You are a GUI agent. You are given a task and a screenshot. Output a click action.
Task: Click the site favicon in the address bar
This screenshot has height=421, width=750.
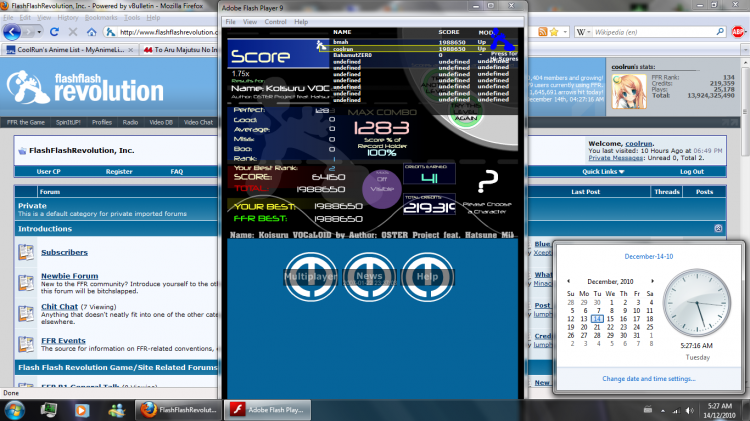pyautogui.click(x=110, y=32)
